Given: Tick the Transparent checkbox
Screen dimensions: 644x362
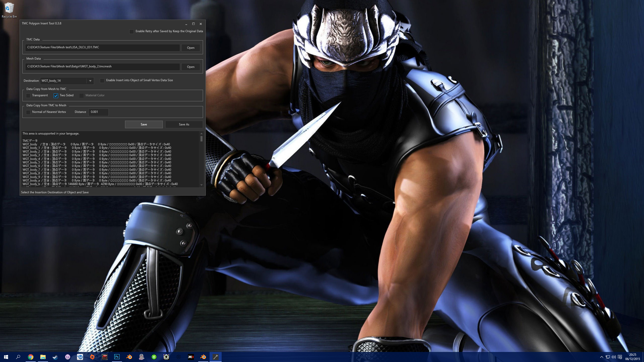Looking at the screenshot, I should tap(28, 96).
